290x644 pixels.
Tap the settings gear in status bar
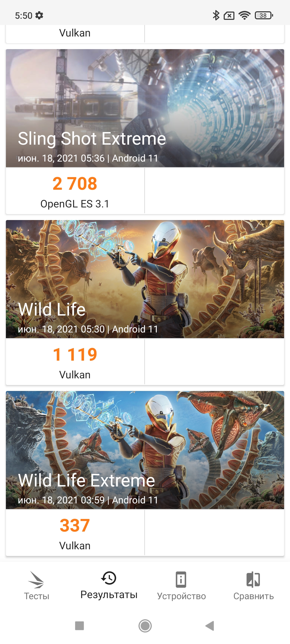click(39, 16)
